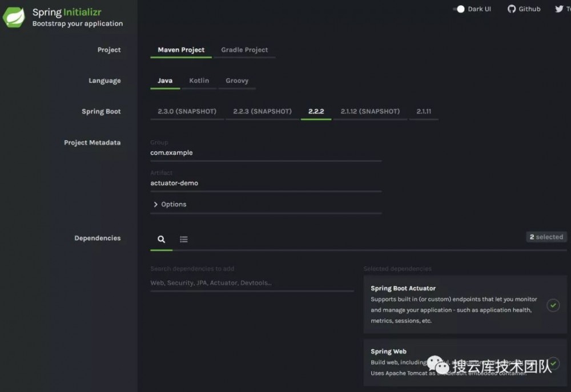Viewport: 571px width, 392px height.
Task: Select Spring Boot version 2.1.12 (SNAPSHOT)
Action: pos(370,111)
